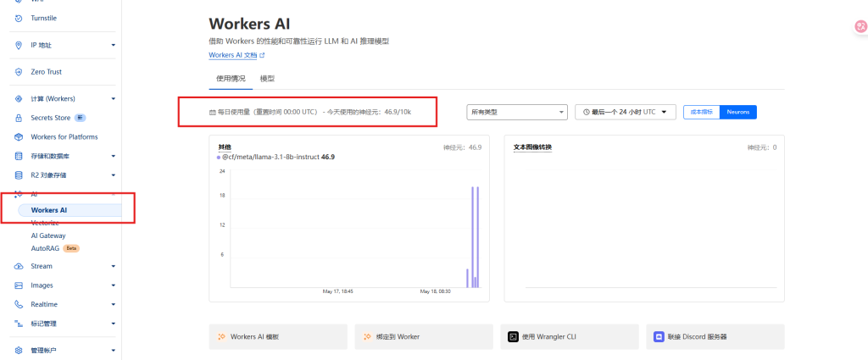868x360 pixels.
Task: Click the Workers AI 模板 card icon
Action: pos(221,336)
